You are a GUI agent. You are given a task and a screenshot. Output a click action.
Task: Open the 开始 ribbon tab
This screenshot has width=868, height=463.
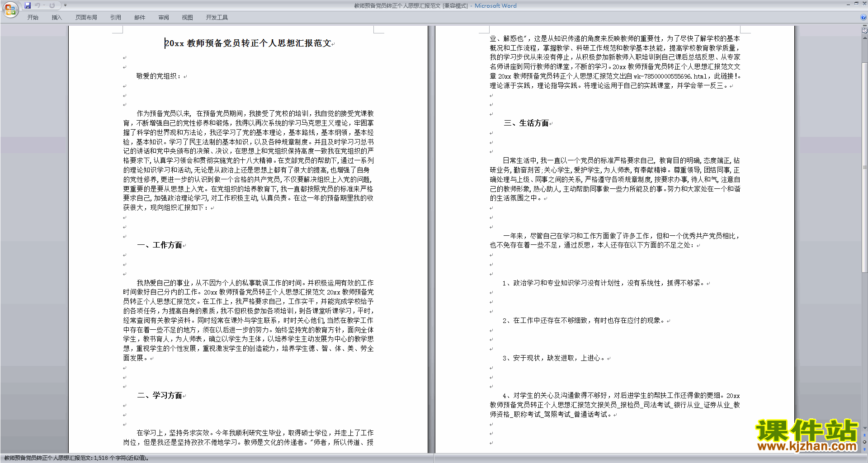coord(33,18)
